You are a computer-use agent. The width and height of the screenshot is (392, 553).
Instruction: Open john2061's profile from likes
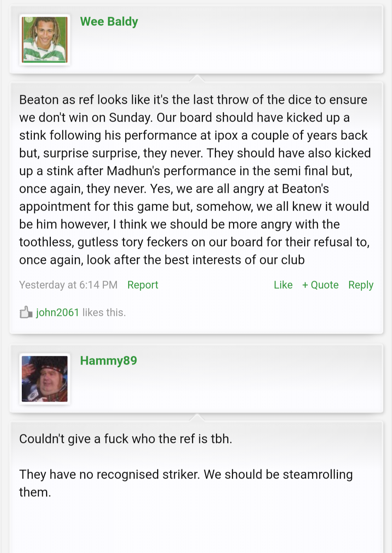(57, 312)
